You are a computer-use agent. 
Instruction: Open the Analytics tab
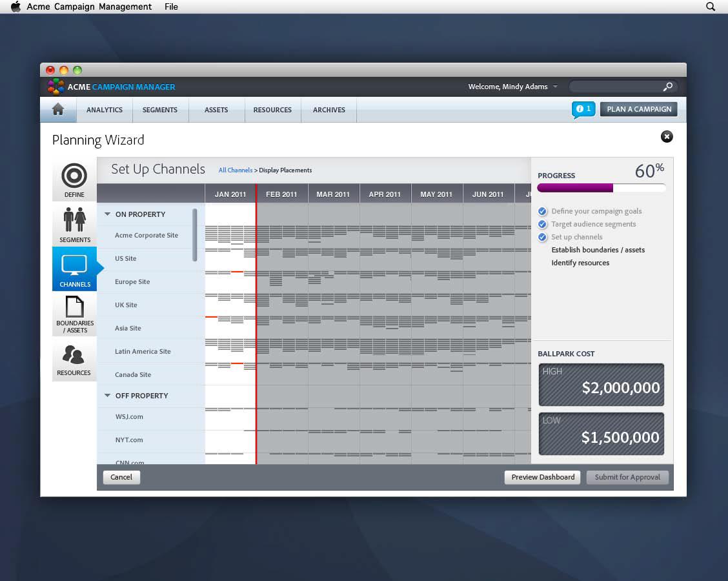[x=105, y=110]
